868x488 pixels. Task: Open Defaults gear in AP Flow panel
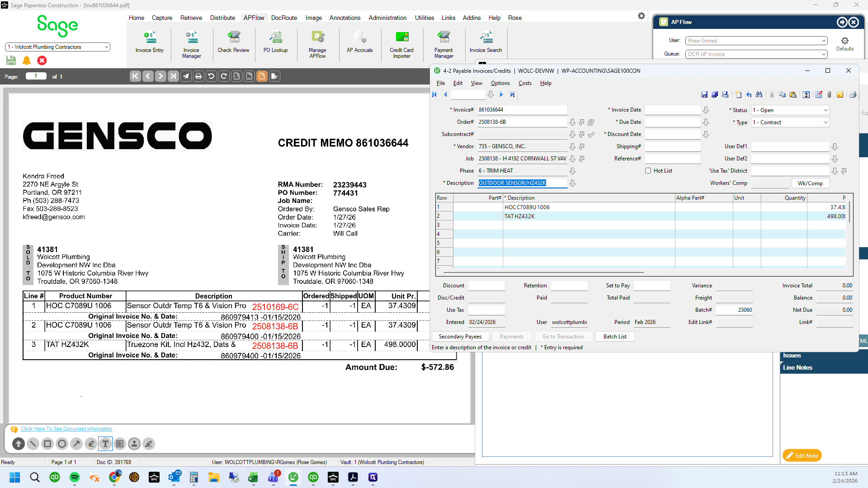(x=844, y=43)
